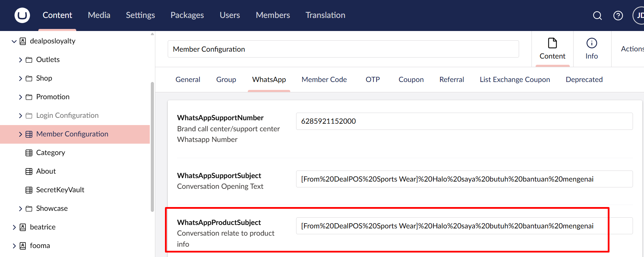This screenshot has height=257, width=644.
Task: Click the Info app icon
Action: (x=592, y=43)
